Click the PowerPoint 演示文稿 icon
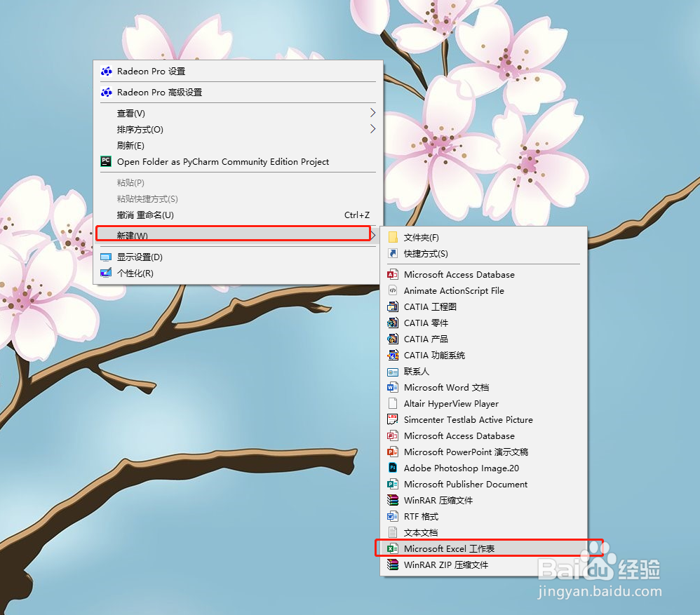Viewport: 700px width, 615px height. click(x=393, y=452)
